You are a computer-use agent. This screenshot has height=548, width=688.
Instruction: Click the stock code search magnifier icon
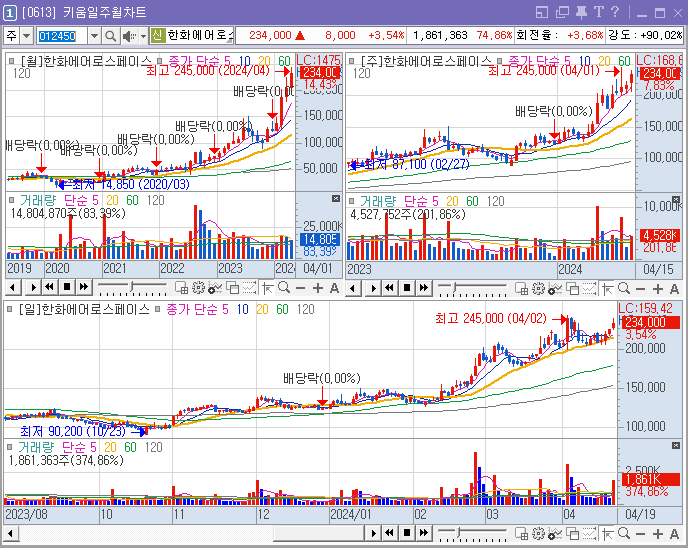(111, 36)
